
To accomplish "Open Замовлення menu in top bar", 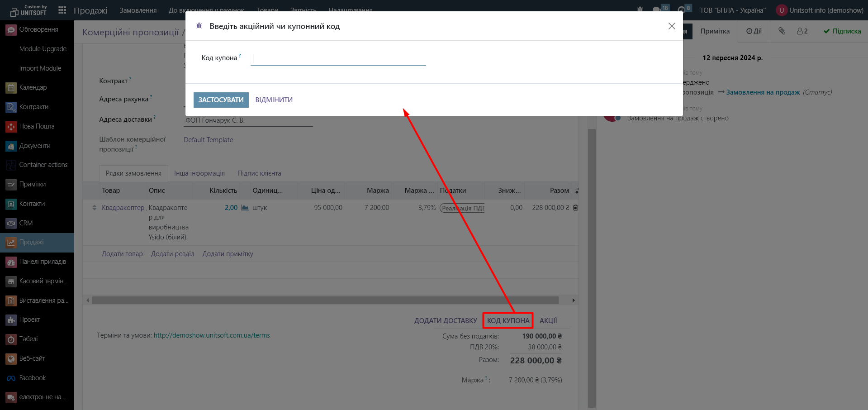I will [x=138, y=10].
